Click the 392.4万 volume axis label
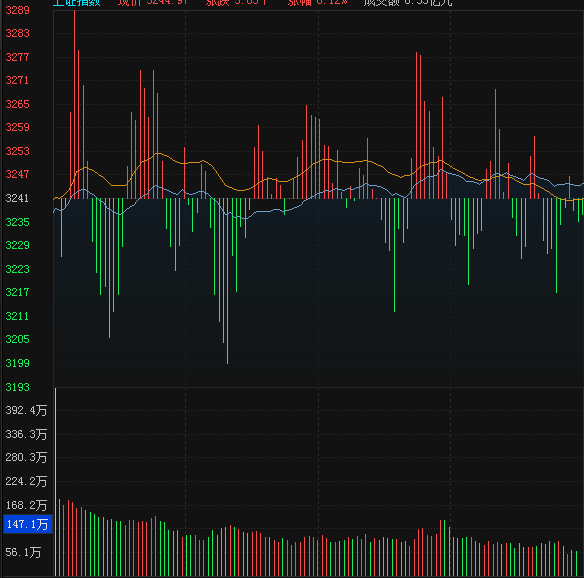This screenshot has width=584, height=578. [26, 410]
